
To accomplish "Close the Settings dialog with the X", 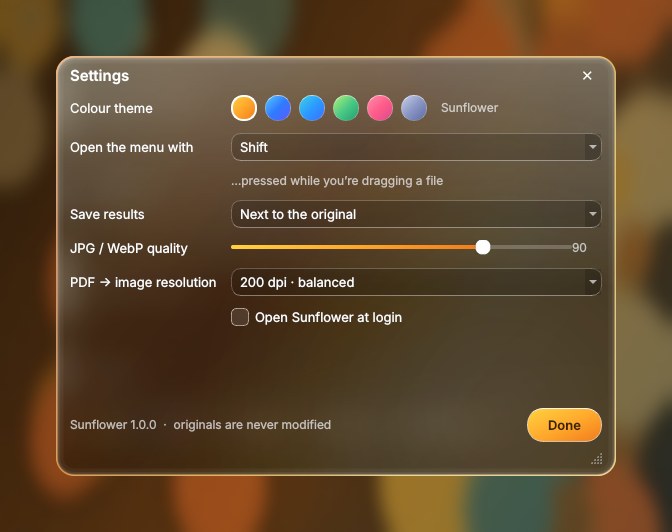I will (587, 75).
